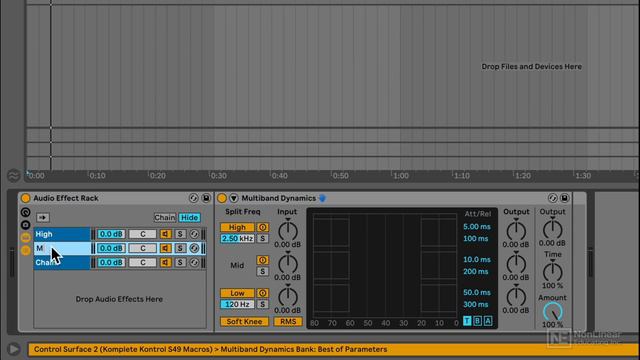Save Audio Effect Rack preset disk icon
This screenshot has height=360, width=640.
point(206,198)
